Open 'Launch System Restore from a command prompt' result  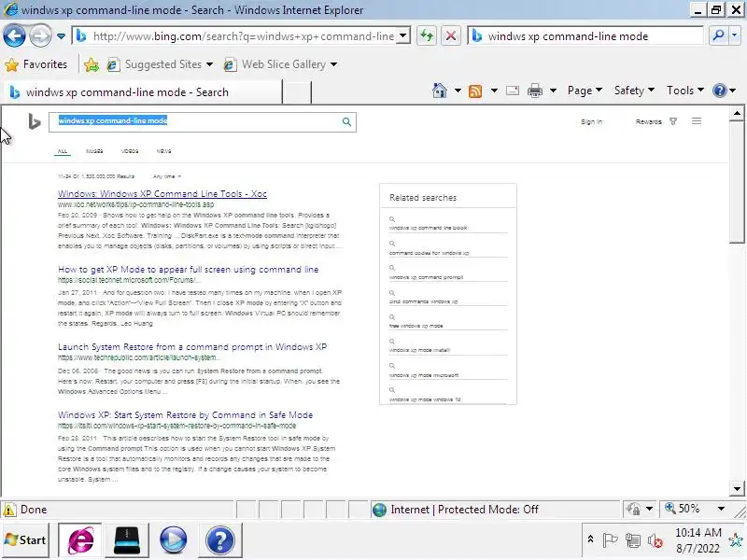(192, 347)
